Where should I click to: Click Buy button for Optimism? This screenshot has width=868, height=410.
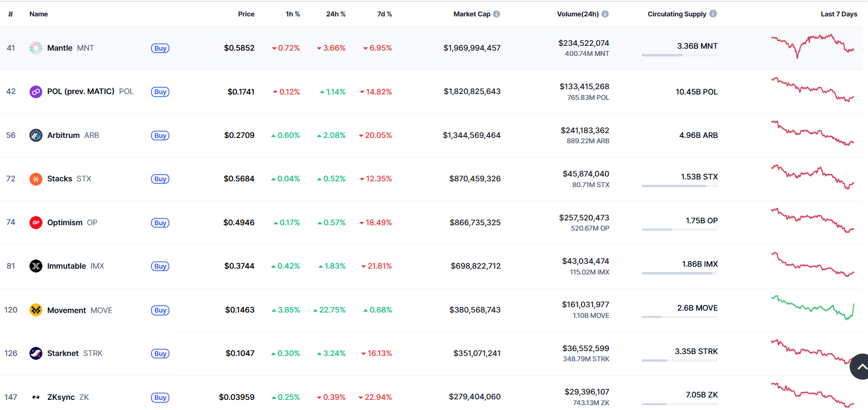[x=160, y=223]
